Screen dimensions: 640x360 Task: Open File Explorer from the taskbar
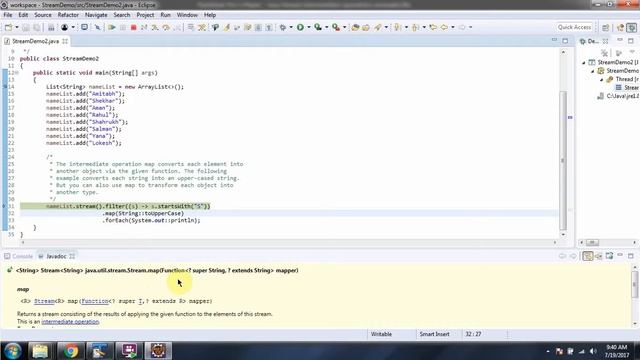(40, 351)
